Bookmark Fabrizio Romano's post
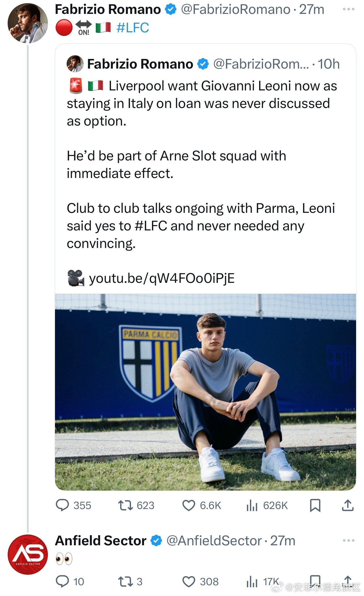364x596 pixels. (x=315, y=505)
